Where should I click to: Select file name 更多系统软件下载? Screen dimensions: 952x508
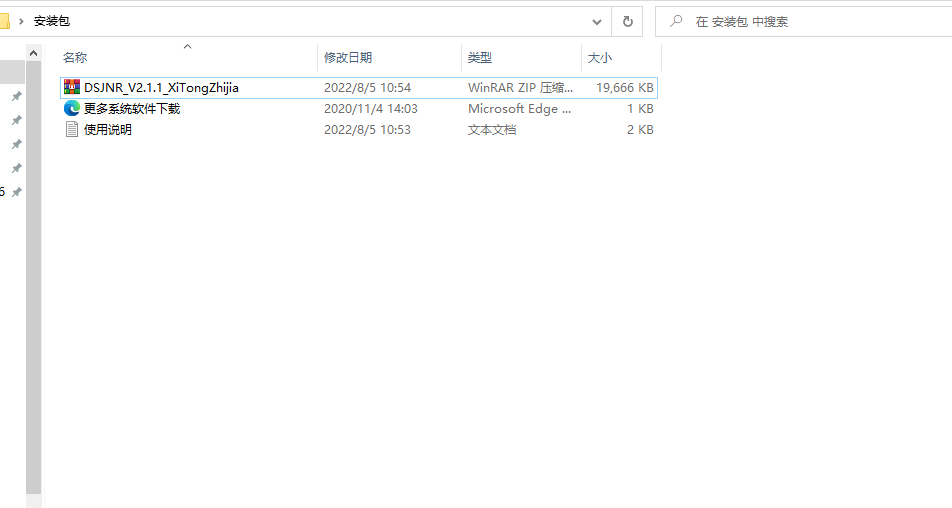tap(132, 109)
